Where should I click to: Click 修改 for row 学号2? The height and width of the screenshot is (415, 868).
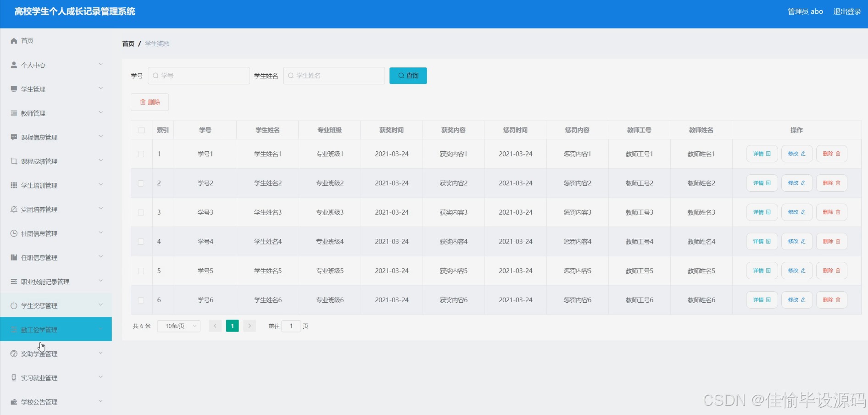click(x=797, y=183)
